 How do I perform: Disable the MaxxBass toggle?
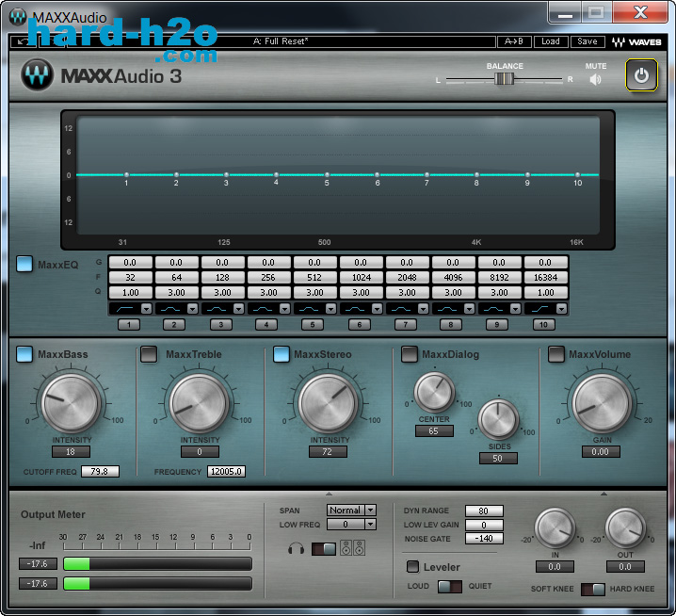(x=24, y=354)
